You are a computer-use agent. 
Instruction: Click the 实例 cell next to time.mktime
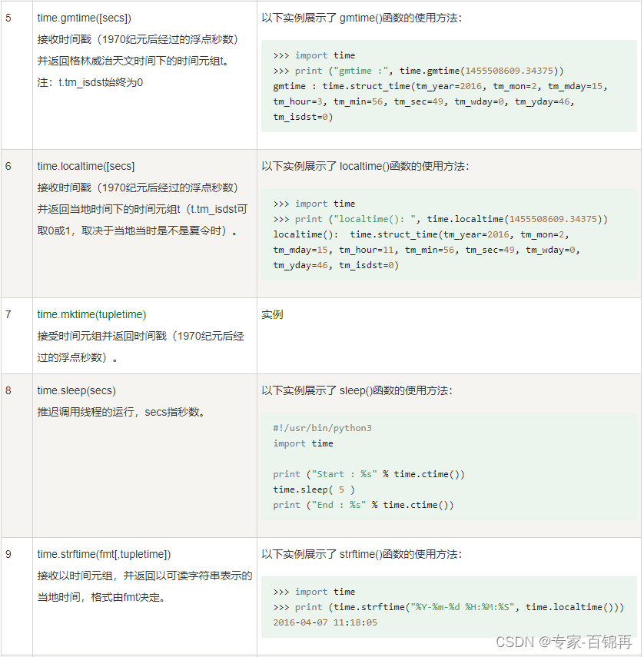point(273,314)
